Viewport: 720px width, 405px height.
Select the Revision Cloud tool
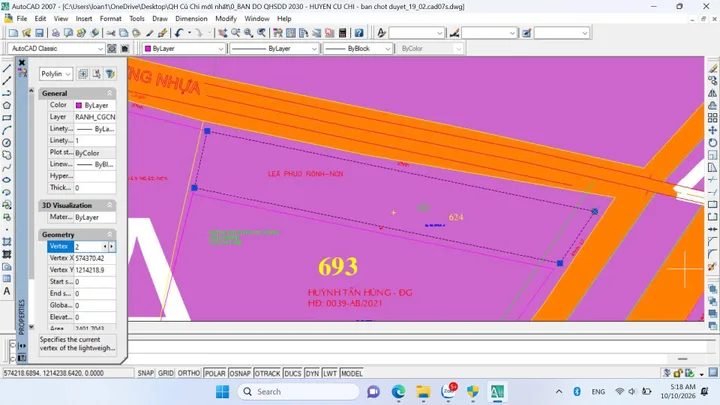(x=7, y=155)
